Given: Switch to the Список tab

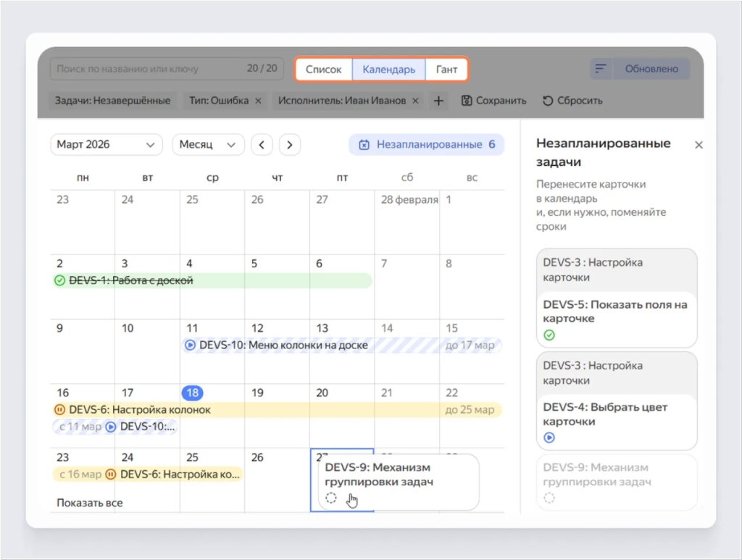Looking at the screenshot, I should (x=323, y=70).
